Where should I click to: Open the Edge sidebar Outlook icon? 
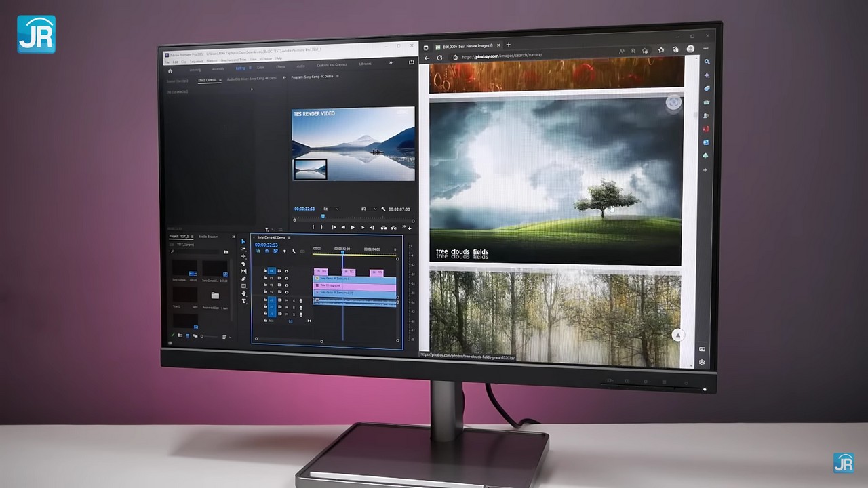coord(706,142)
